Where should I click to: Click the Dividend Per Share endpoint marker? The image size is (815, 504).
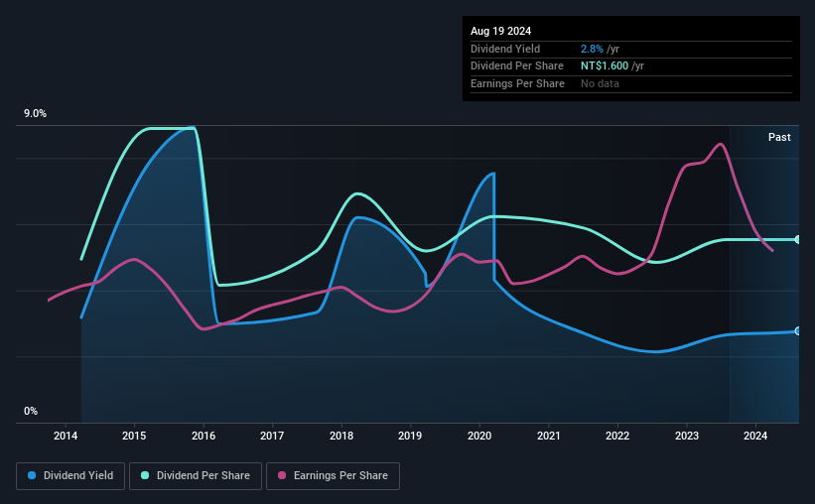pos(798,239)
